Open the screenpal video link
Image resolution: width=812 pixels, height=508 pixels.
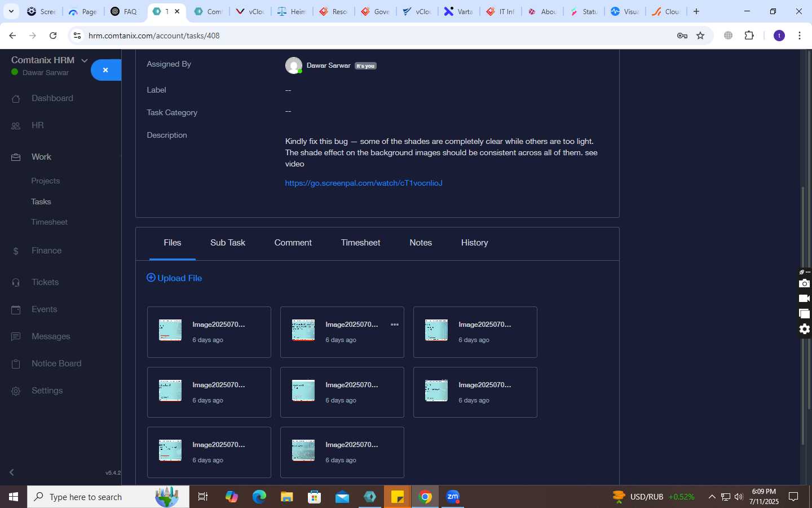click(364, 183)
